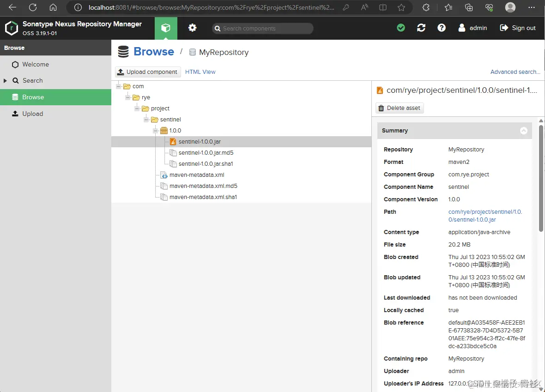Activate read aloud icon in address bar
545x392 pixels.
(364, 7)
